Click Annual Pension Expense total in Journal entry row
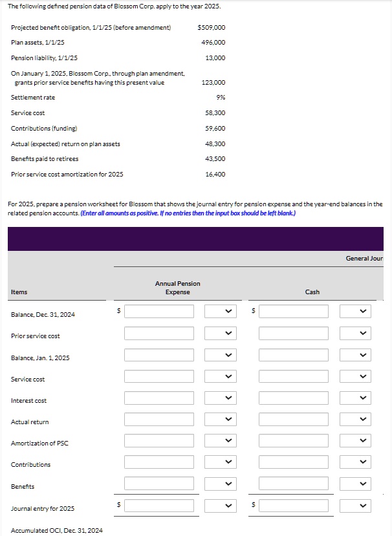 click(159, 506)
